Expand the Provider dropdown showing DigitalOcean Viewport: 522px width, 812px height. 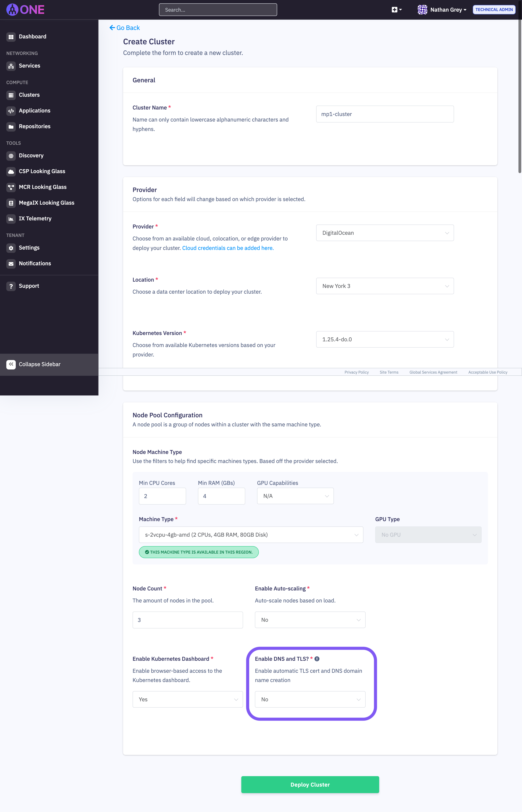click(385, 233)
